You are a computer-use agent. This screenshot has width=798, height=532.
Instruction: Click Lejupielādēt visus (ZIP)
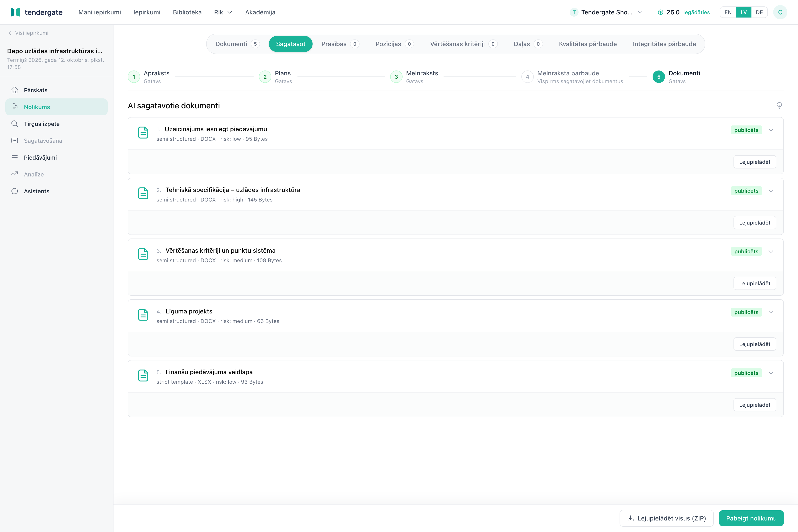[x=666, y=518]
